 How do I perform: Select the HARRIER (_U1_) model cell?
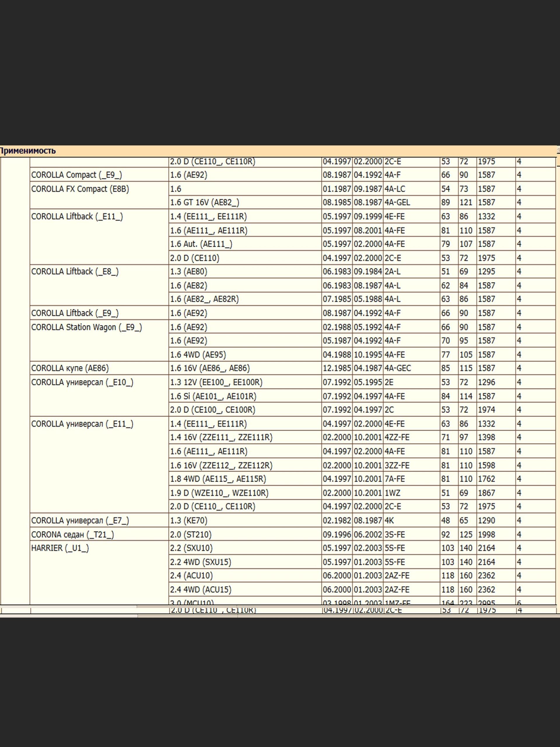(x=60, y=548)
